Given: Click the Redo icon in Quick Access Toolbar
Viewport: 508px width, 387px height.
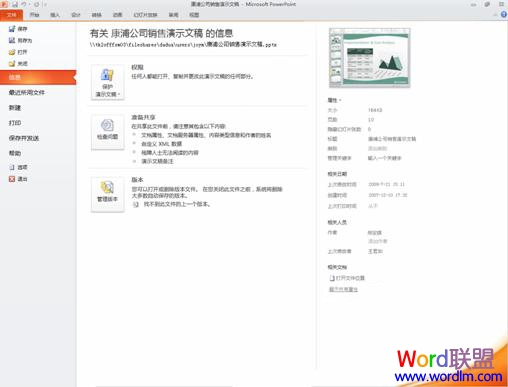Looking at the screenshot, I should coord(36,4).
